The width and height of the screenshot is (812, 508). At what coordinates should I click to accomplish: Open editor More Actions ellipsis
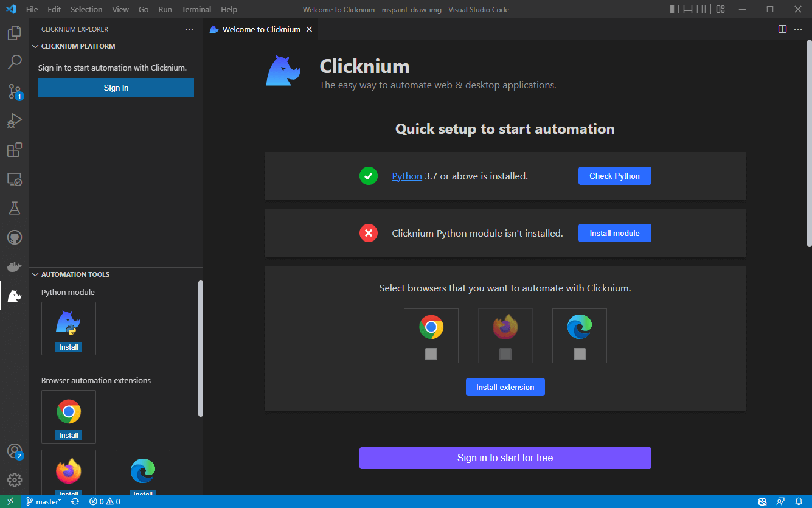tap(798, 29)
